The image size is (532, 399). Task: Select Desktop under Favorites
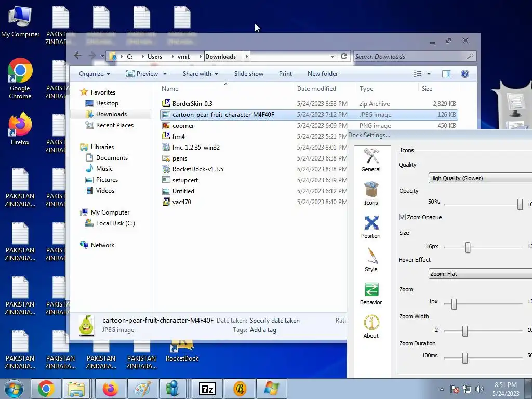click(x=107, y=103)
